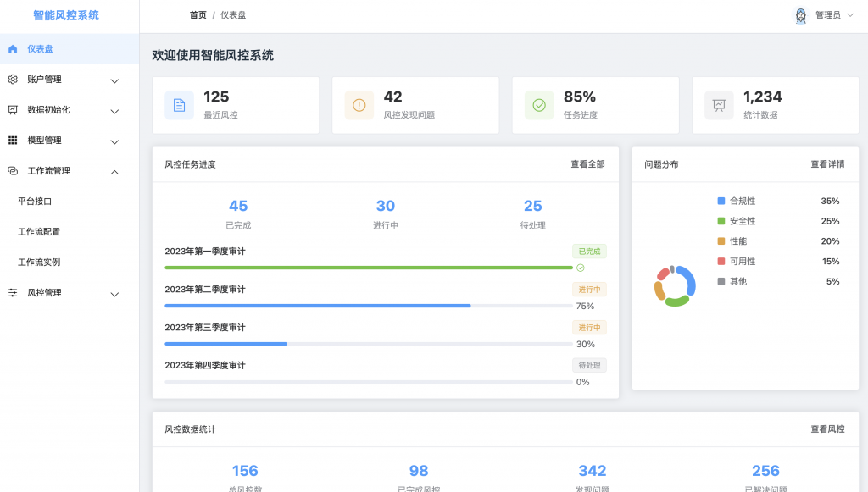Click the 75% progress bar of 第二季度审计

[x=316, y=306]
